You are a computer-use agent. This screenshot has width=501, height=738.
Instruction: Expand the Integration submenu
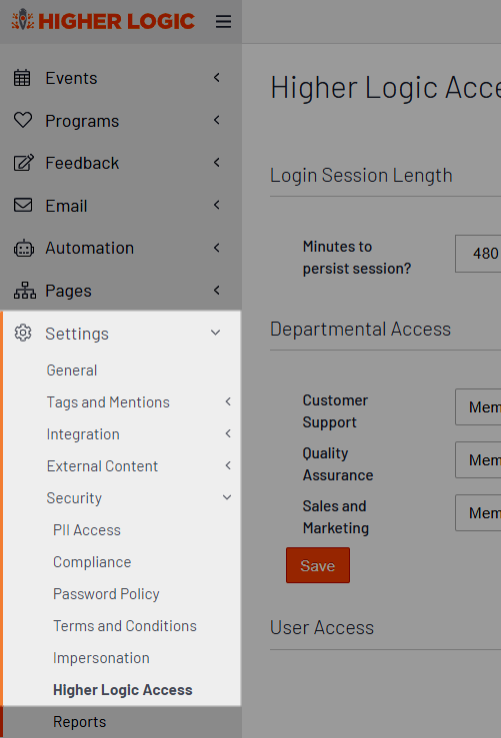[228, 434]
